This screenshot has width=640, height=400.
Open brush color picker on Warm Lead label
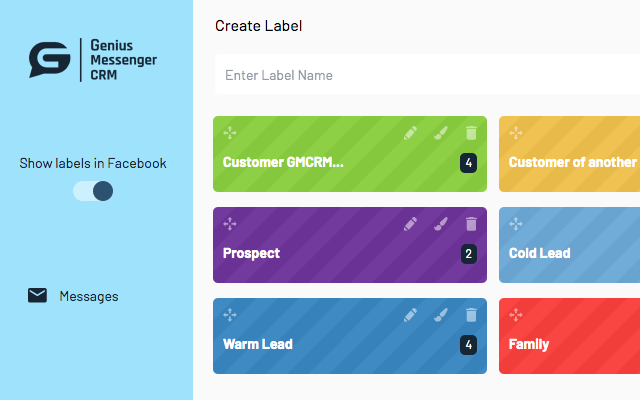coord(441,315)
